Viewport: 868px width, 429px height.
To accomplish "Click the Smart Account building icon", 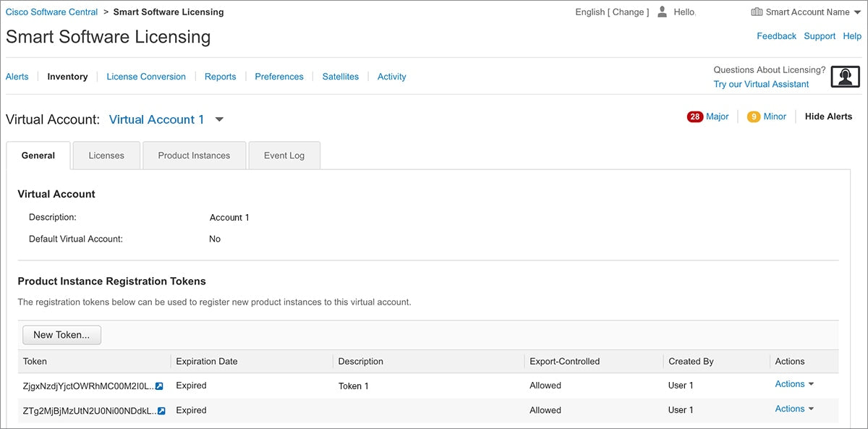I will click(757, 12).
